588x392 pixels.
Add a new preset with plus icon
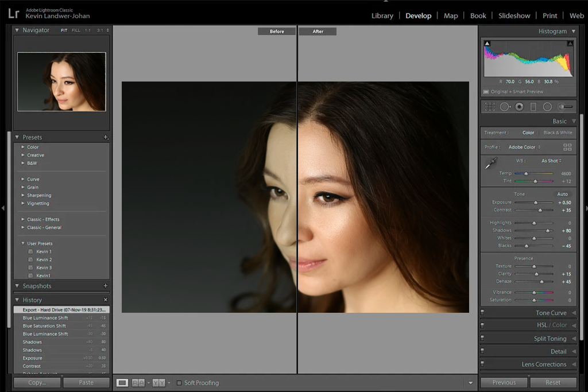106,137
